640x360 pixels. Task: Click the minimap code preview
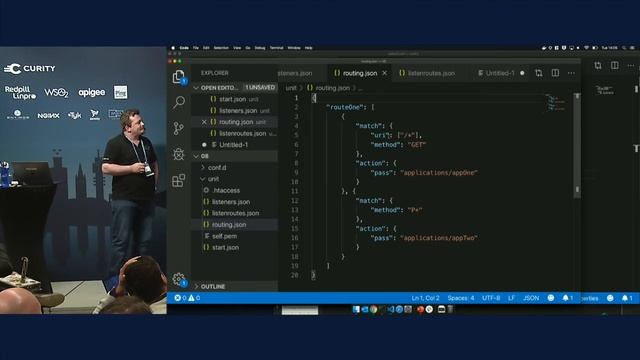point(556,102)
